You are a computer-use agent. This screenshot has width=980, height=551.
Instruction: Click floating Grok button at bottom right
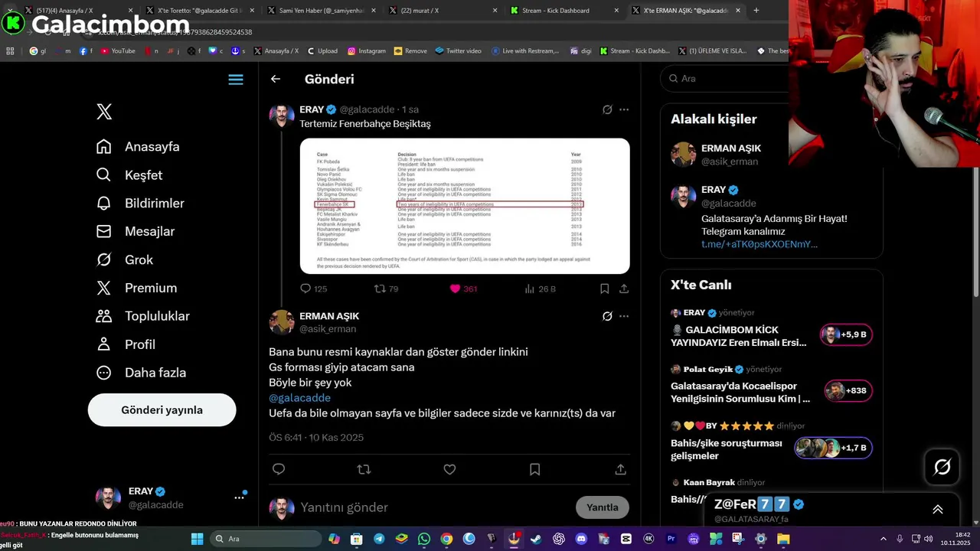point(942,467)
